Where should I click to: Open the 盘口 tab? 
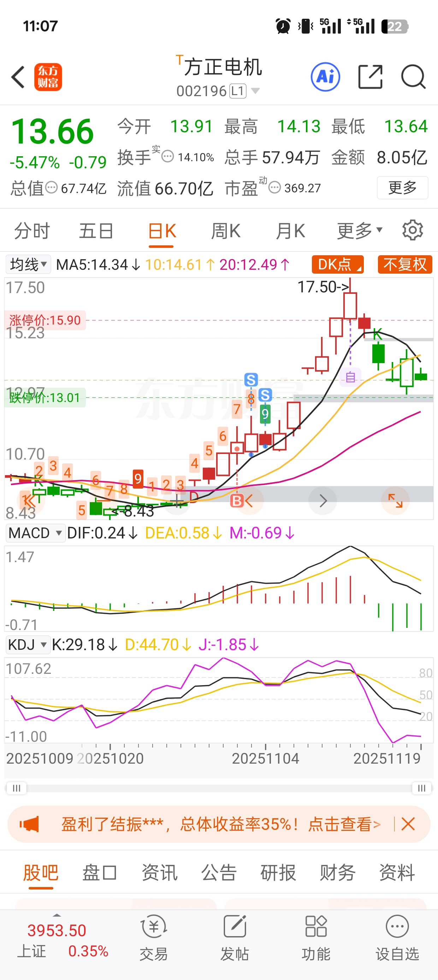click(x=100, y=872)
